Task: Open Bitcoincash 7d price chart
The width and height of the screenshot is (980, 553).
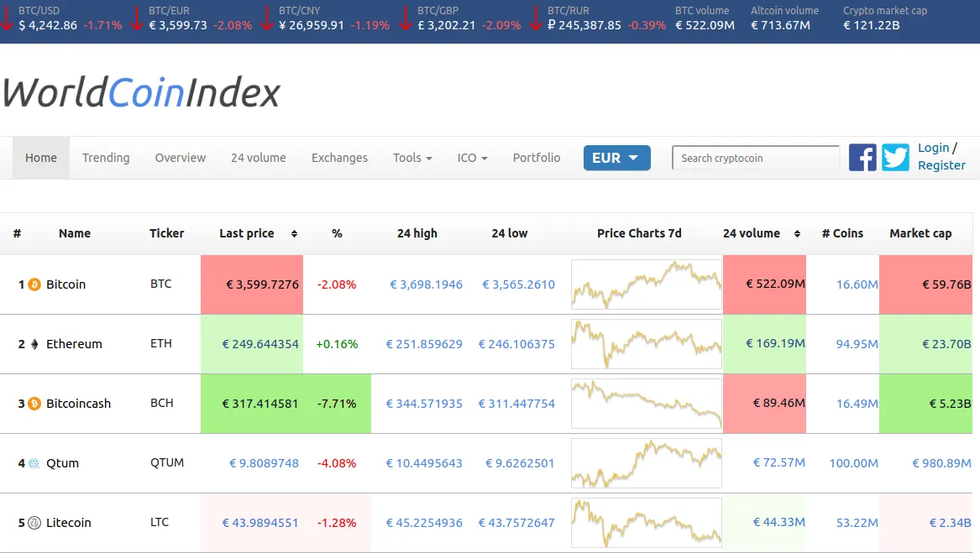Action: point(647,404)
